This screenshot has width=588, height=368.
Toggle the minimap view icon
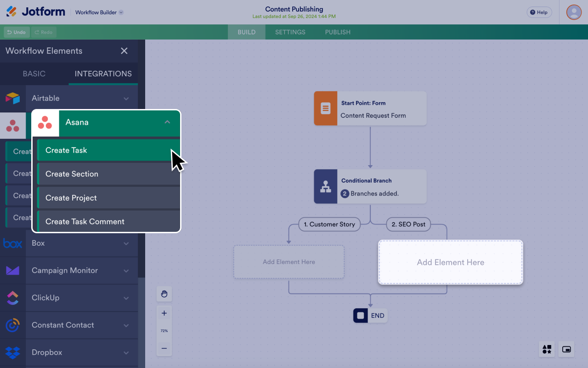[566, 350]
